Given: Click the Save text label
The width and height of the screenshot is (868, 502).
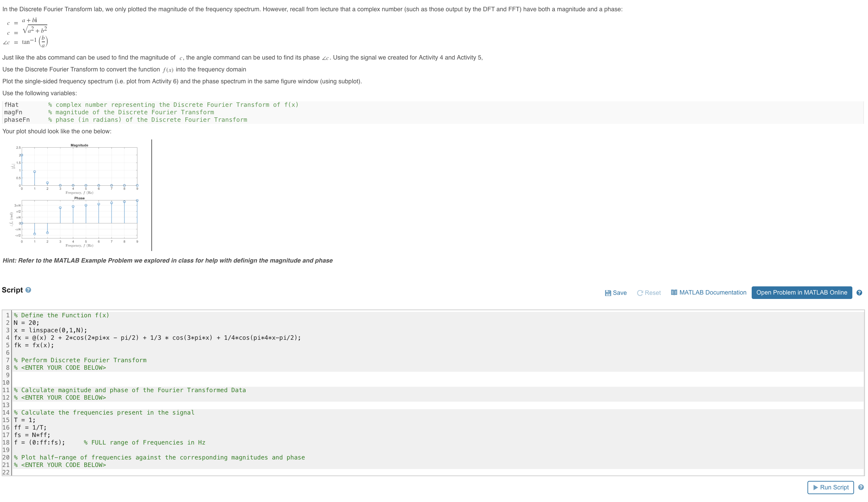Looking at the screenshot, I should (619, 293).
